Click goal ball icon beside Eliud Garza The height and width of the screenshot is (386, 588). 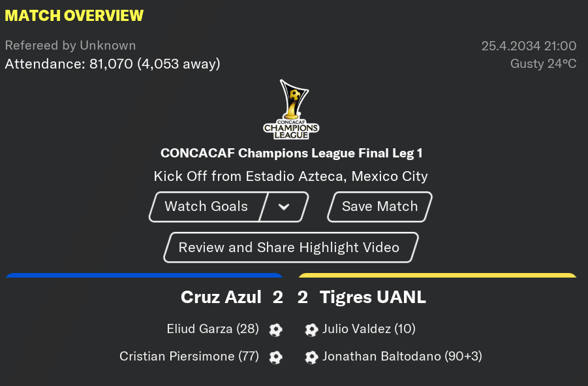(x=275, y=330)
